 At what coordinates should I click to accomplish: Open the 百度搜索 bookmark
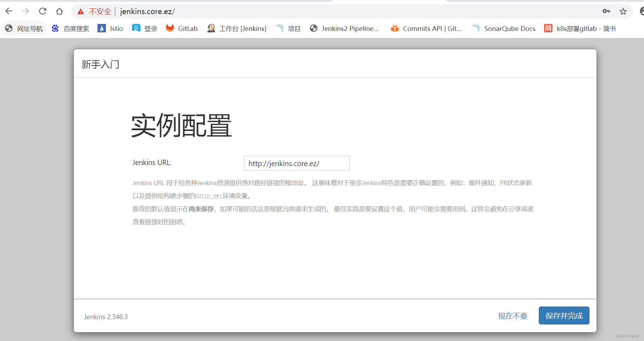(x=76, y=29)
